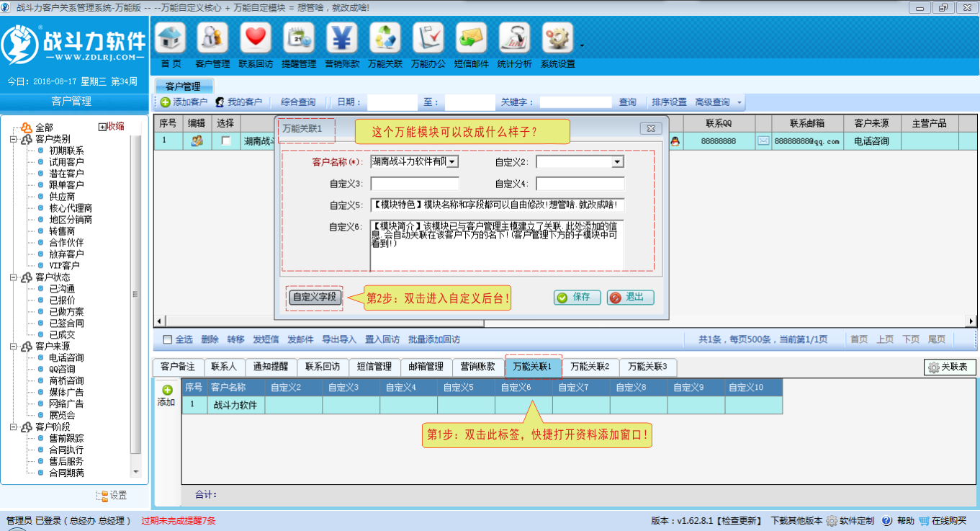Viewport: 980px width, 531px height.
Task: Click 收缩 collapse toggle in tree
Action: (x=111, y=127)
